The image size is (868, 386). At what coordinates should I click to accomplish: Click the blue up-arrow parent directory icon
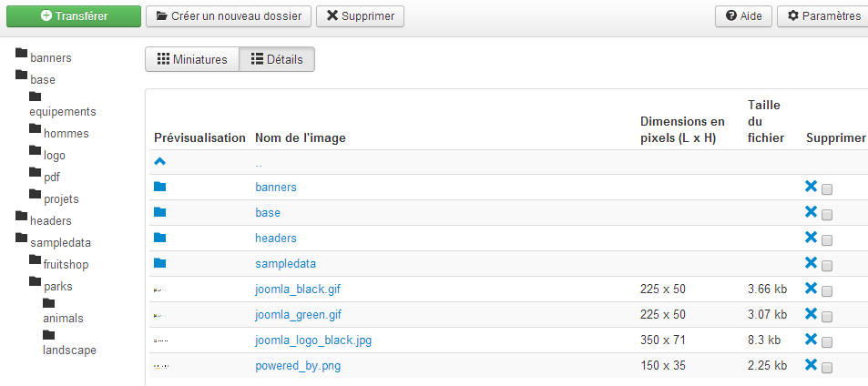coord(160,161)
